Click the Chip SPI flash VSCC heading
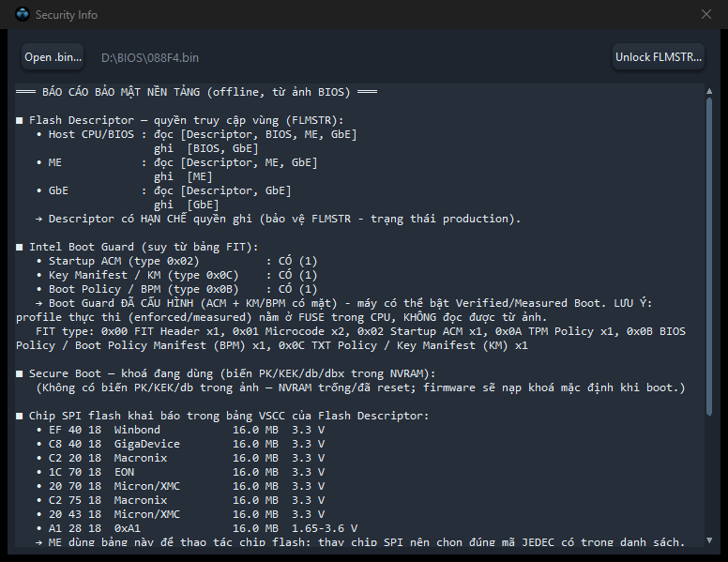This screenshot has height=562, width=728. [x=222, y=416]
